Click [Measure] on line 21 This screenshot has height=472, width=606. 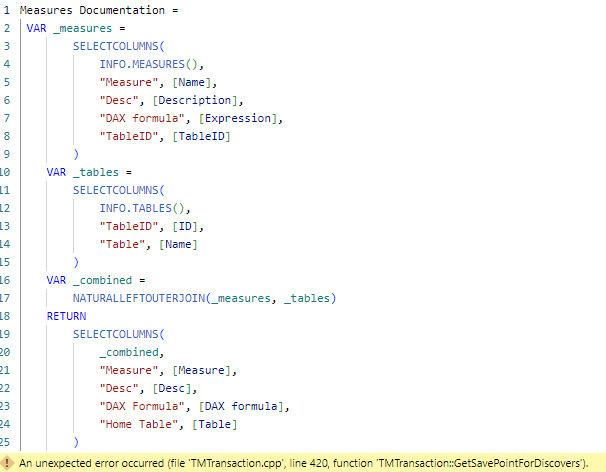pyautogui.click(x=201, y=370)
